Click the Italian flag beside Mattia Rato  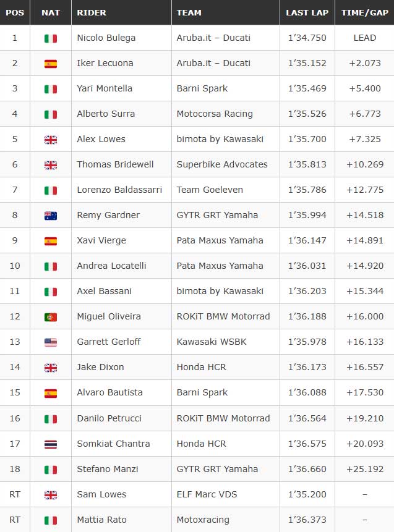coord(51,520)
